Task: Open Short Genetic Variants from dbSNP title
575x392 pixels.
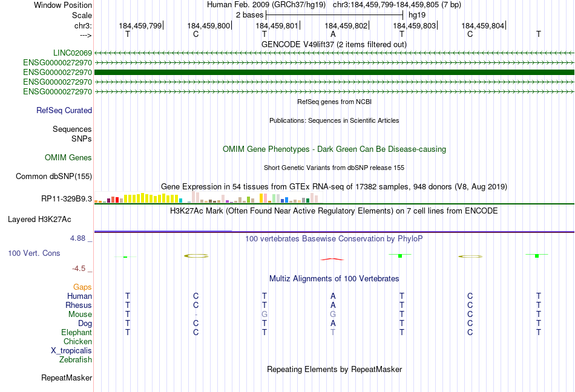Action: coord(334,168)
